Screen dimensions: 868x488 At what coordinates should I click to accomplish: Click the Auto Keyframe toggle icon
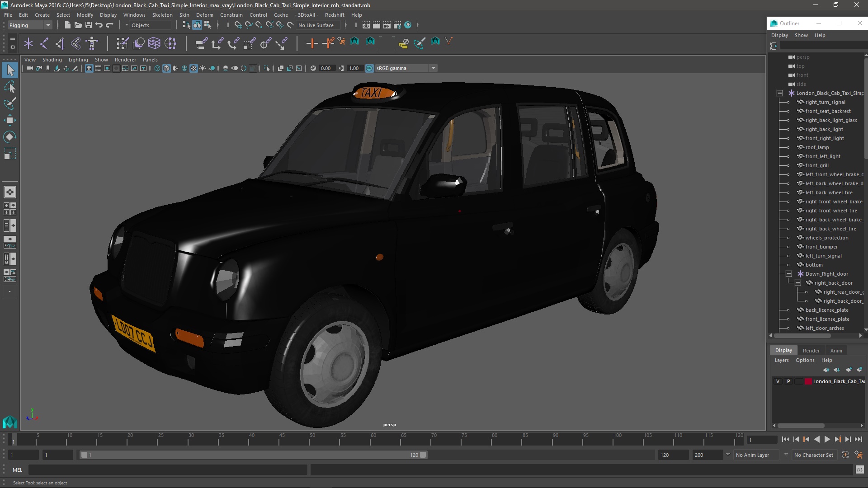click(x=845, y=455)
